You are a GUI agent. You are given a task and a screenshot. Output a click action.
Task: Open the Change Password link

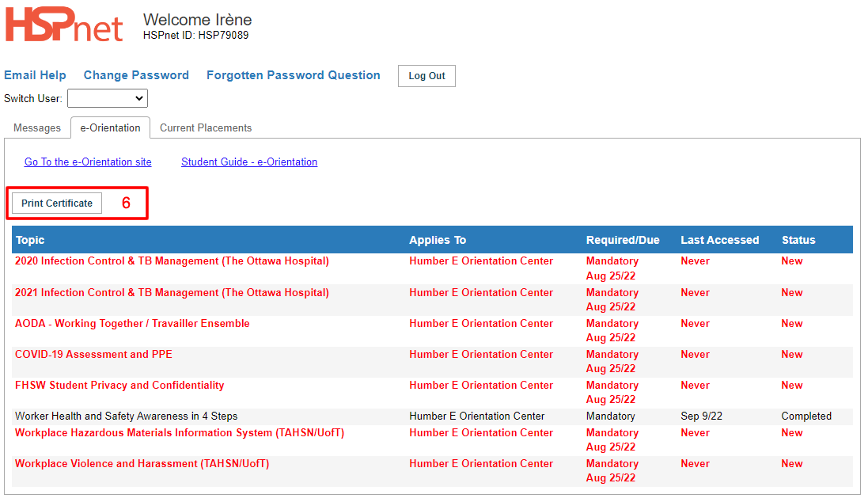point(136,75)
